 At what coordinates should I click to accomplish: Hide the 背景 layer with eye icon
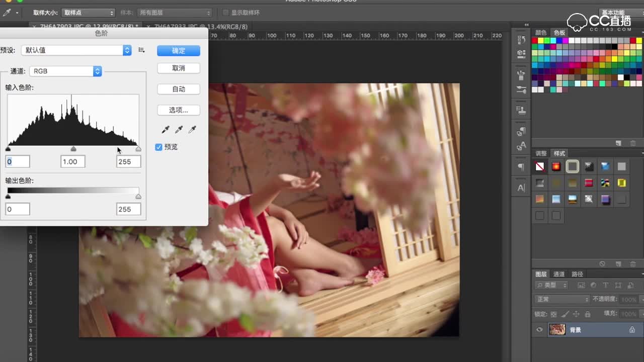point(539,330)
